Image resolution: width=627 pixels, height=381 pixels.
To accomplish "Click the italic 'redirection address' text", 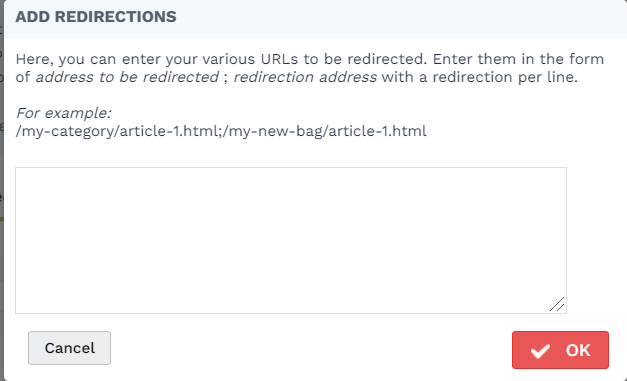I will point(305,77).
